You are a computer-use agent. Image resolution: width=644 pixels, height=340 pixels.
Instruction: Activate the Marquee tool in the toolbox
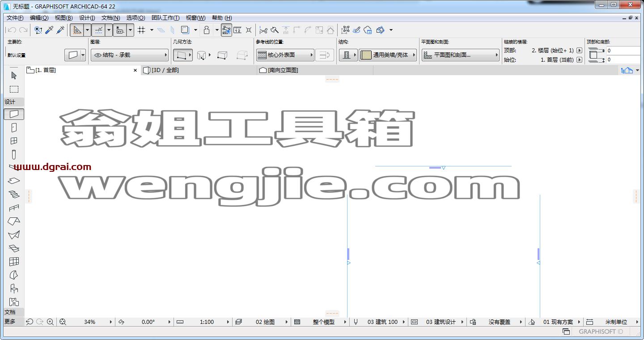click(14, 89)
